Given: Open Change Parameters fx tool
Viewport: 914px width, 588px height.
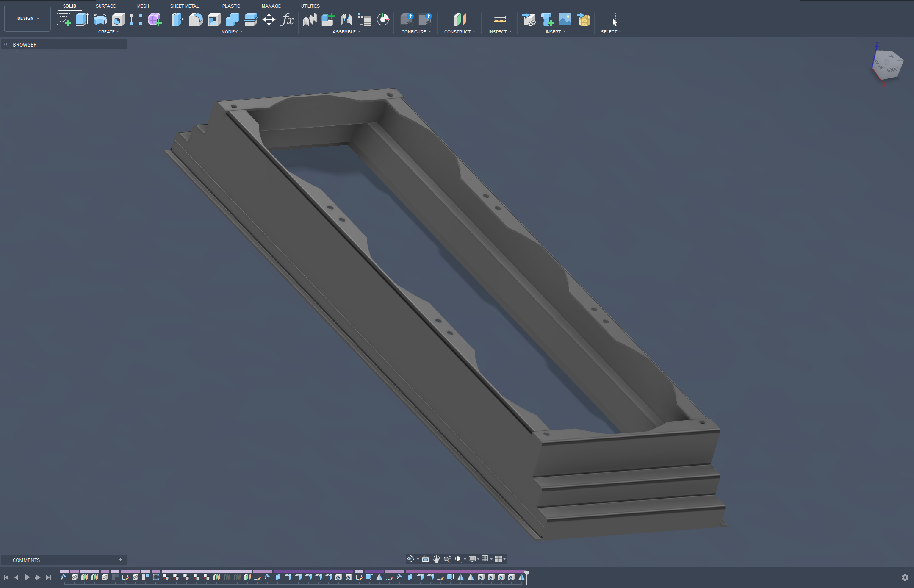Looking at the screenshot, I should (x=287, y=19).
